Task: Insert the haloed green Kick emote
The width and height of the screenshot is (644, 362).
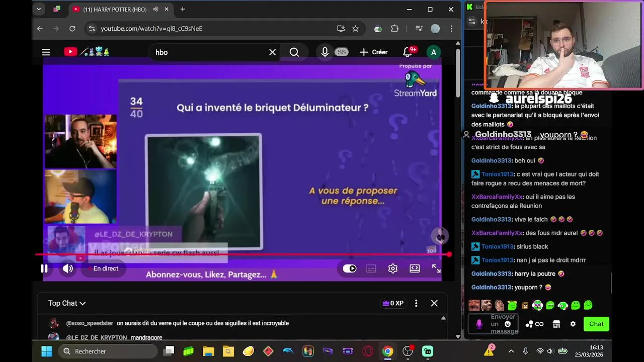Action: [x=512, y=305]
